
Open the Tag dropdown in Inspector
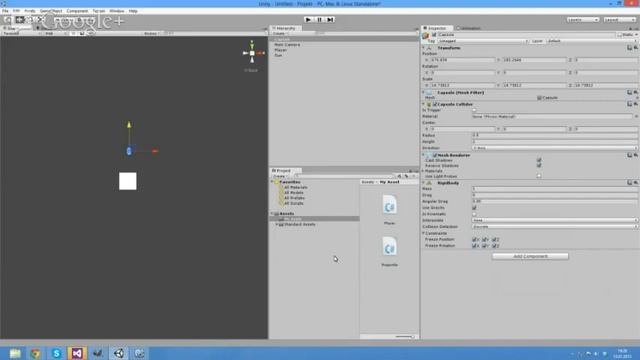[483, 41]
